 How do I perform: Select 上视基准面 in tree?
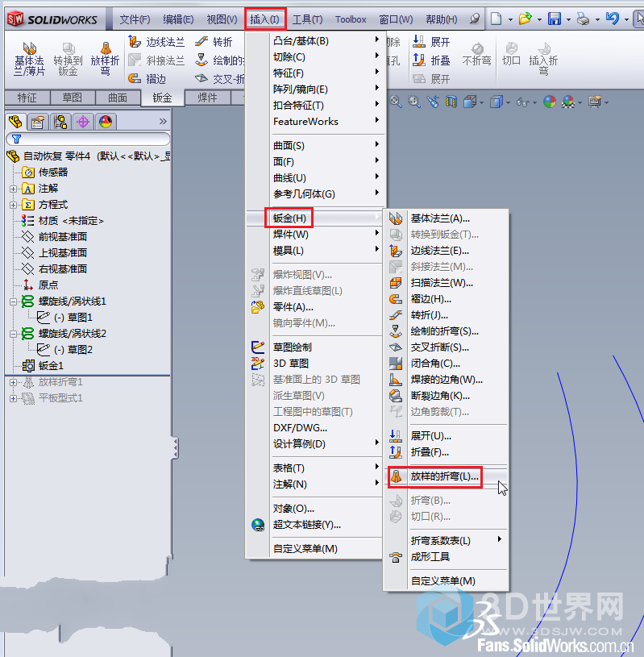click(63, 252)
